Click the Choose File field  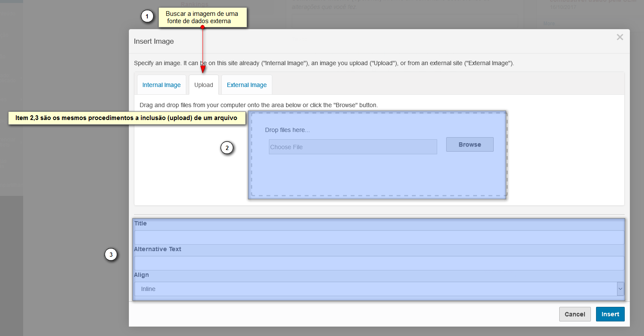click(x=353, y=147)
